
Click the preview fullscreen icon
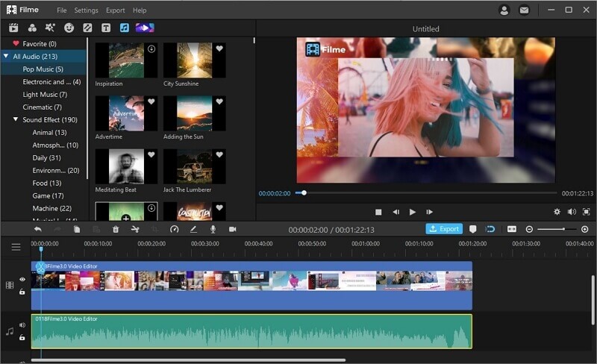(587, 212)
